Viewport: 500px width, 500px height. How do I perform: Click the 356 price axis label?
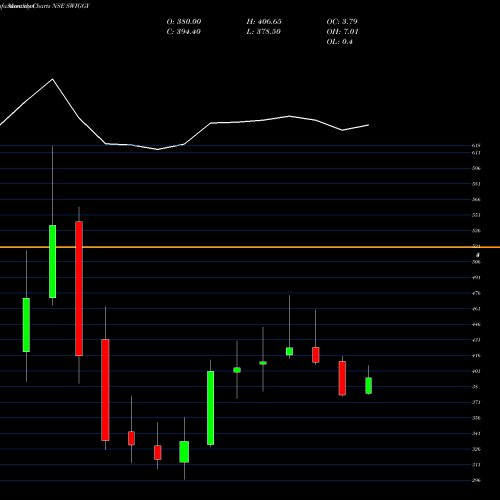pos(476,418)
